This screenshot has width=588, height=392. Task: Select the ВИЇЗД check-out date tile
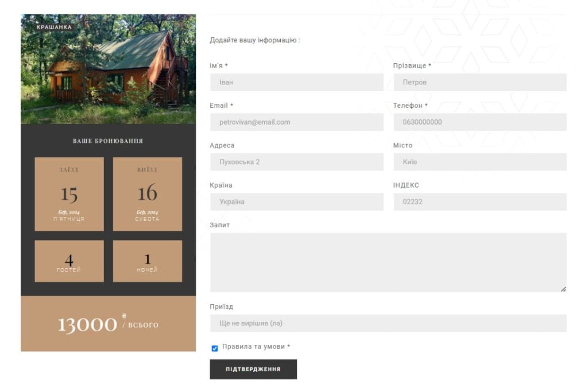tap(148, 194)
